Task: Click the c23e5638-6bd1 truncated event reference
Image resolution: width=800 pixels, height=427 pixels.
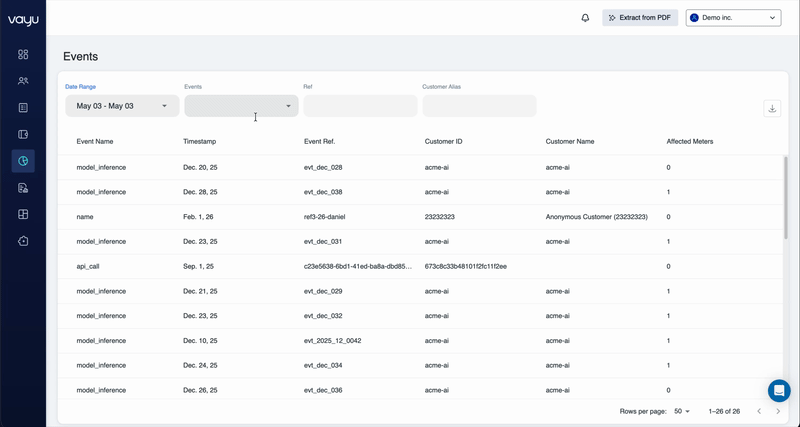Action: tap(358, 266)
